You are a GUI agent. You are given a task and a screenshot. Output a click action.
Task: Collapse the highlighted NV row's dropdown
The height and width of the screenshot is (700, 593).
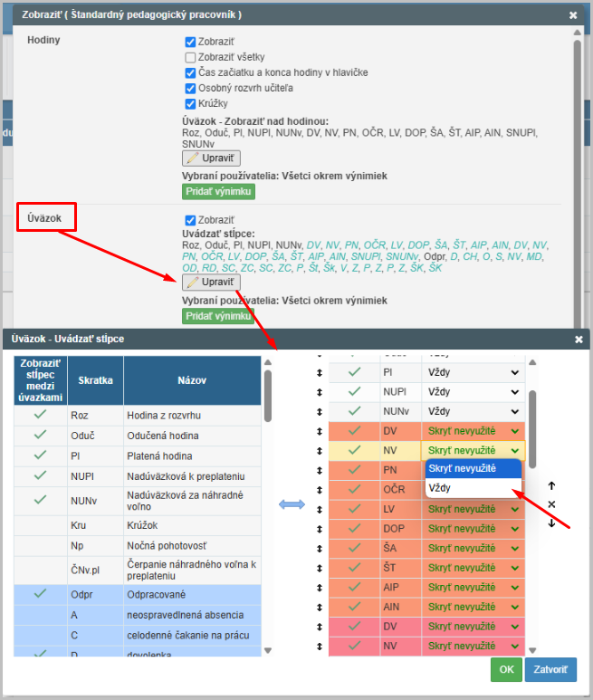click(x=473, y=450)
